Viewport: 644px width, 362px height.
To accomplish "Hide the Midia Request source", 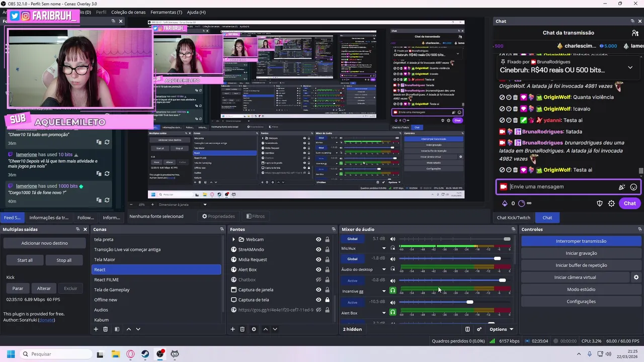I will click(x=318, y=259).
